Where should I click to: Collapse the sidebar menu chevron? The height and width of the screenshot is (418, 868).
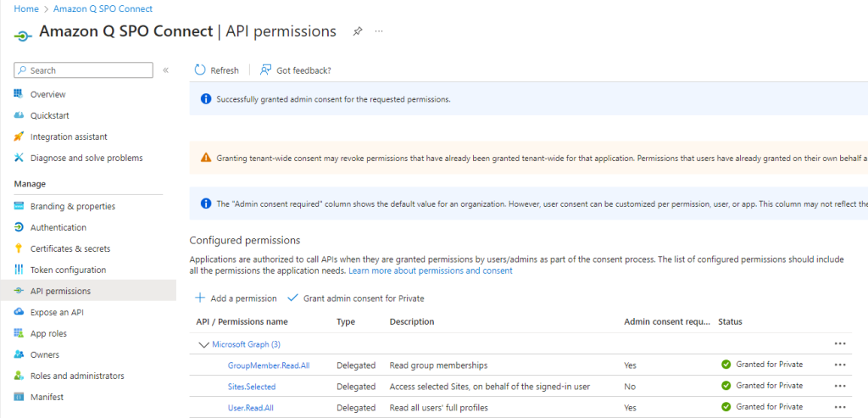click(166, 70)
